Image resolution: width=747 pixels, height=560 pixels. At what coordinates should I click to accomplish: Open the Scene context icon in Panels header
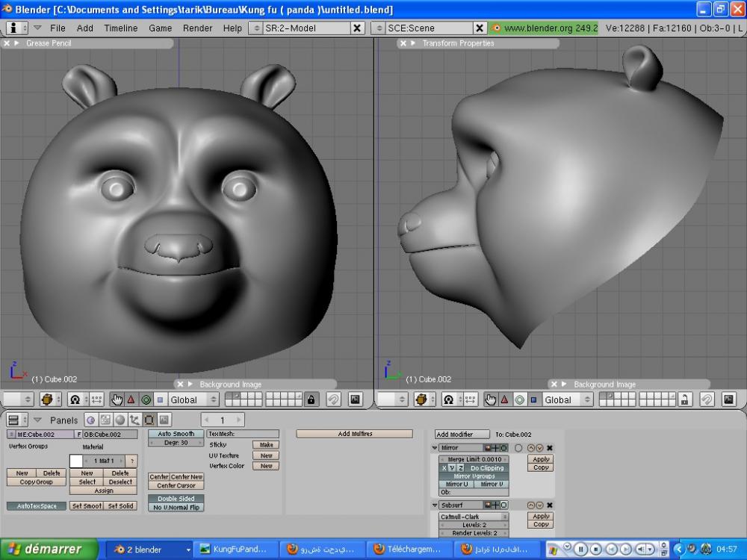click(x=164, y=420)
